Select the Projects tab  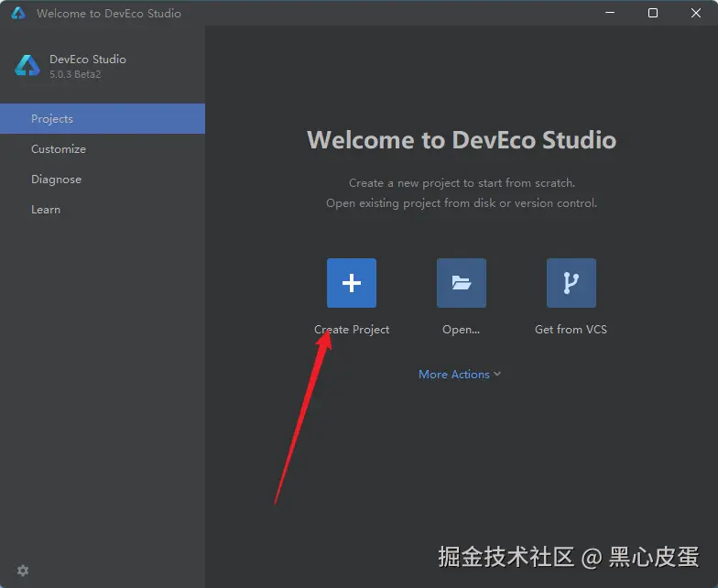point(103,119)
